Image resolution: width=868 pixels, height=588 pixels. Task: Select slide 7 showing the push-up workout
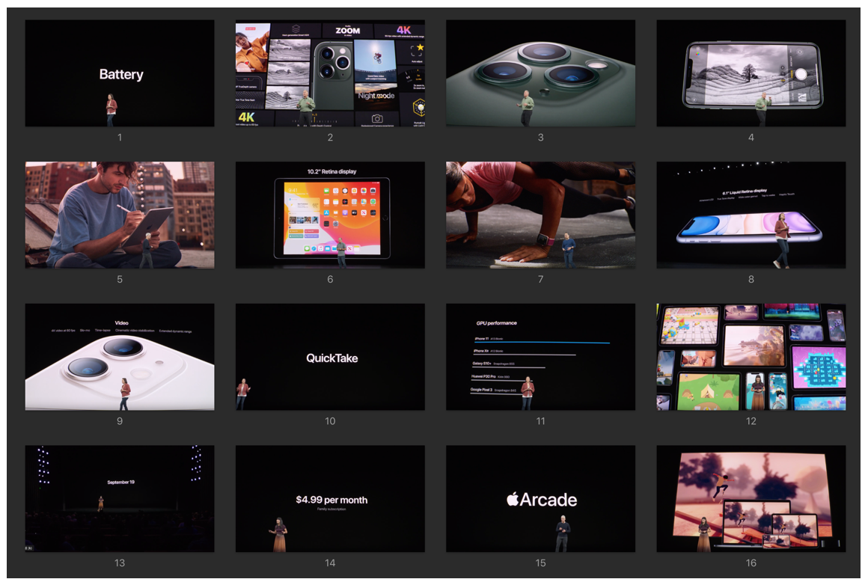pyautogui.click(x=541, y=215)
